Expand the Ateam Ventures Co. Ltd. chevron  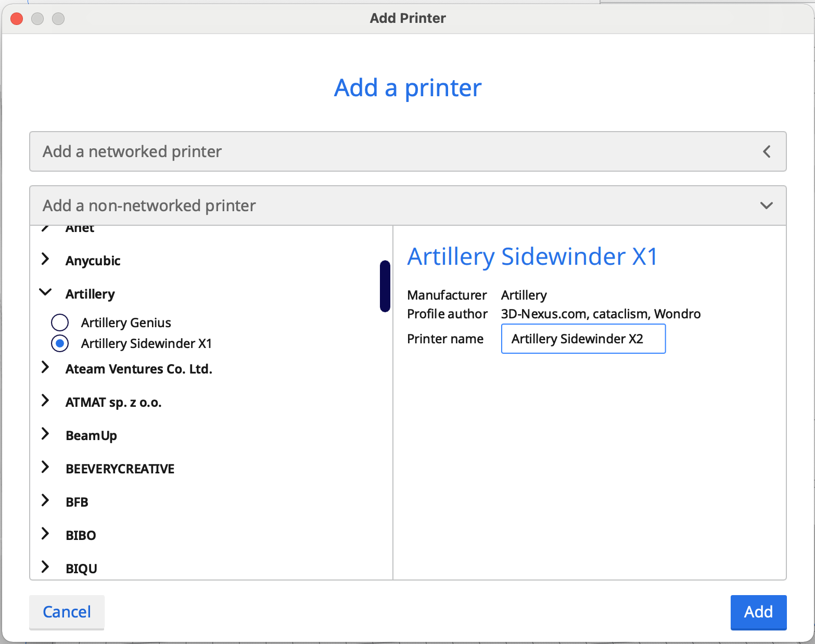45,367
